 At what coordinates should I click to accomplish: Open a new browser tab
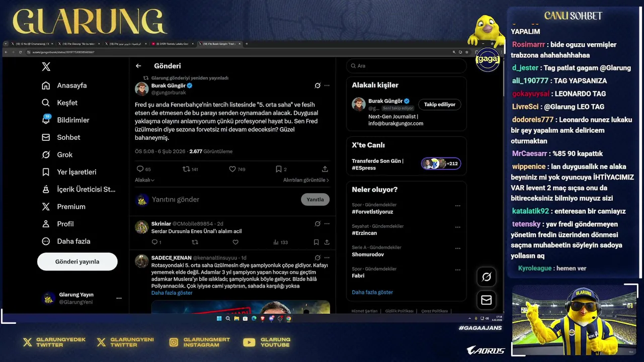[247, 44]
